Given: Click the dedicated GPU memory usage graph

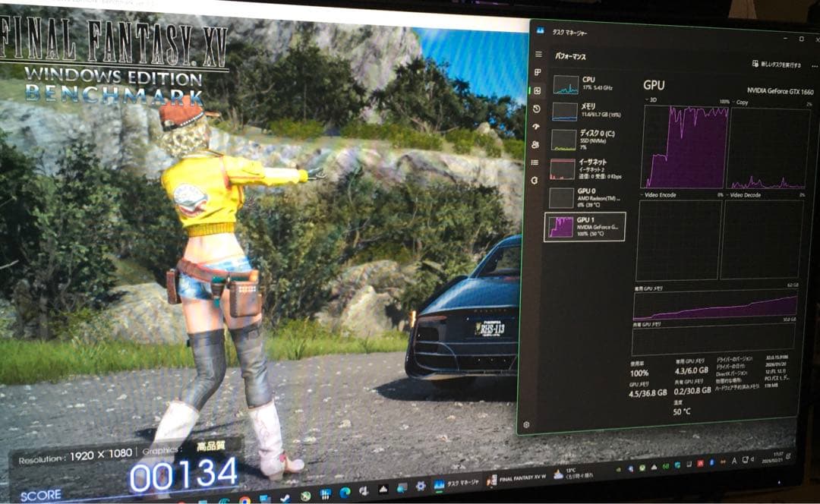Looking at the screenshot, I should pyautogui.click(x=715, y=305).
